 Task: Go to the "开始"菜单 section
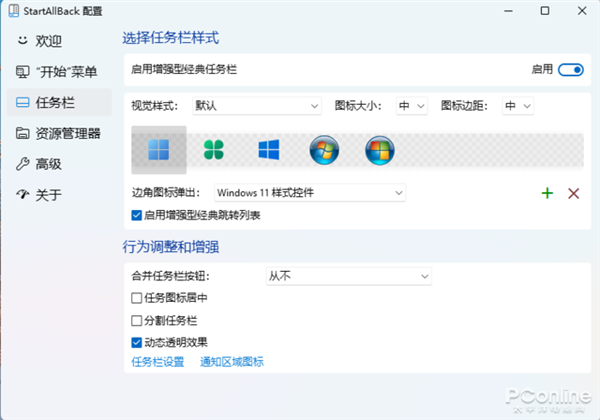tap(60, 72)
